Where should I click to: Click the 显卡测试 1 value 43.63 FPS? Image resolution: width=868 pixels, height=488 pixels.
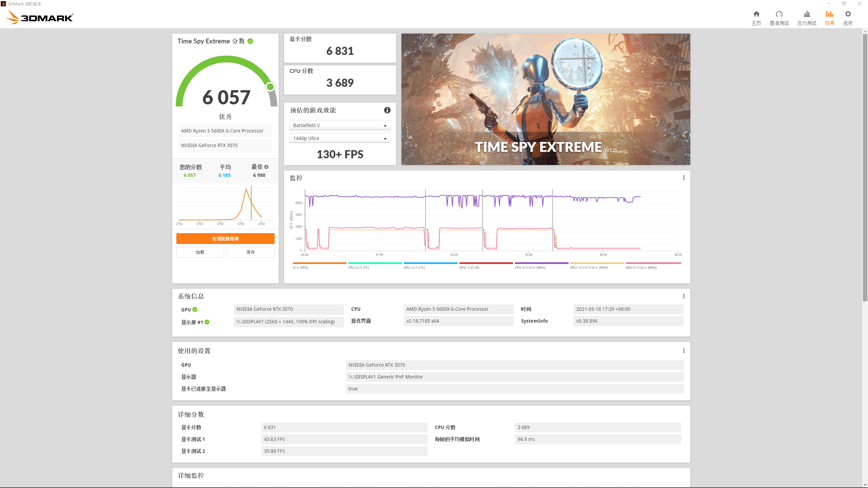click(344, 439)
